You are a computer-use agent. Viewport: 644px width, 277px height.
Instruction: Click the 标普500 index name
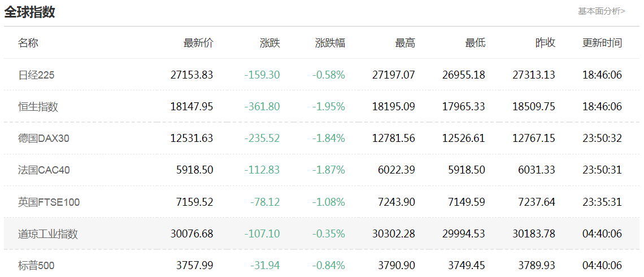click(36, 265)
